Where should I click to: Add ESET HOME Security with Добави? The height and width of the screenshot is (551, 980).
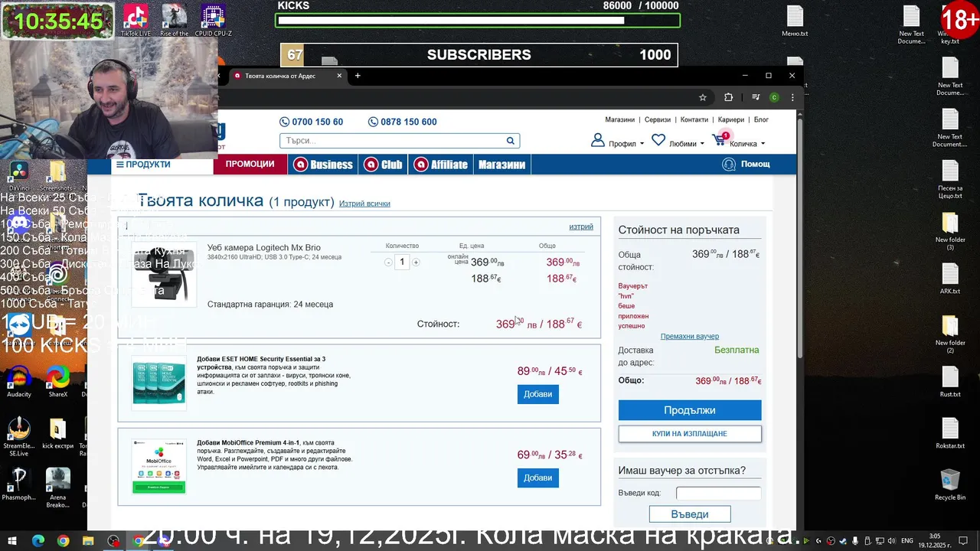(538, 394)
